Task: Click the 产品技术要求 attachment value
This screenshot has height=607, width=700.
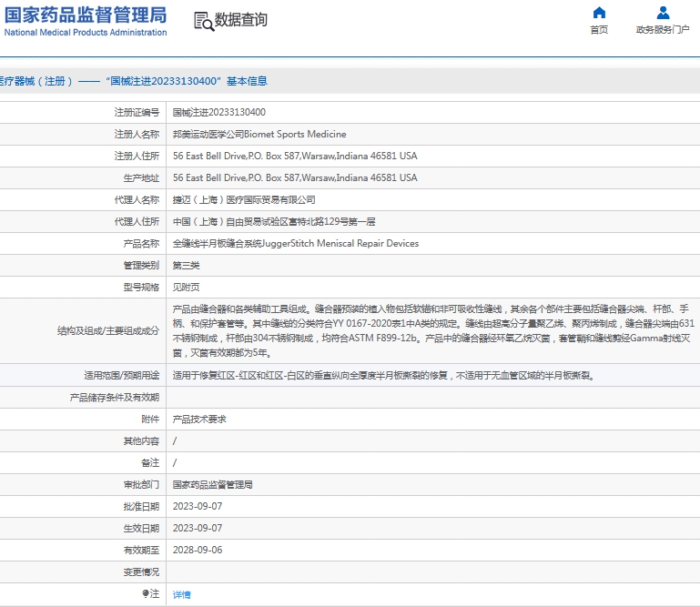Action: (199, 420)
